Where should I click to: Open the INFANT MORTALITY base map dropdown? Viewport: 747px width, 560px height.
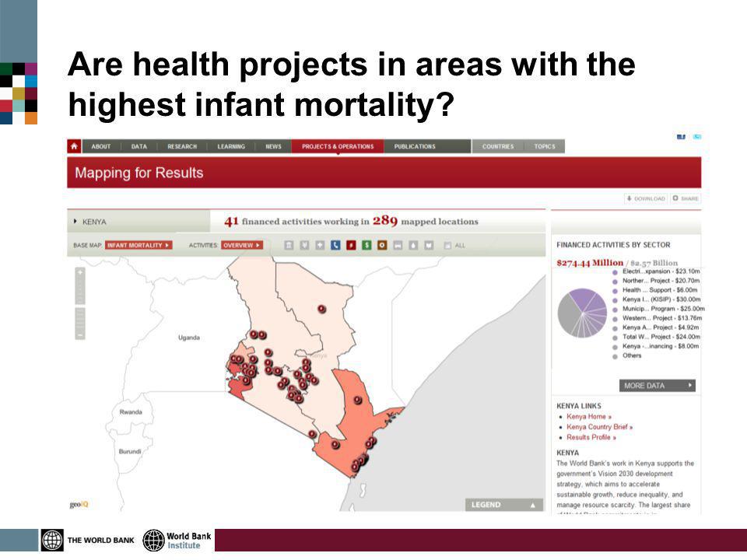point(139,245)
